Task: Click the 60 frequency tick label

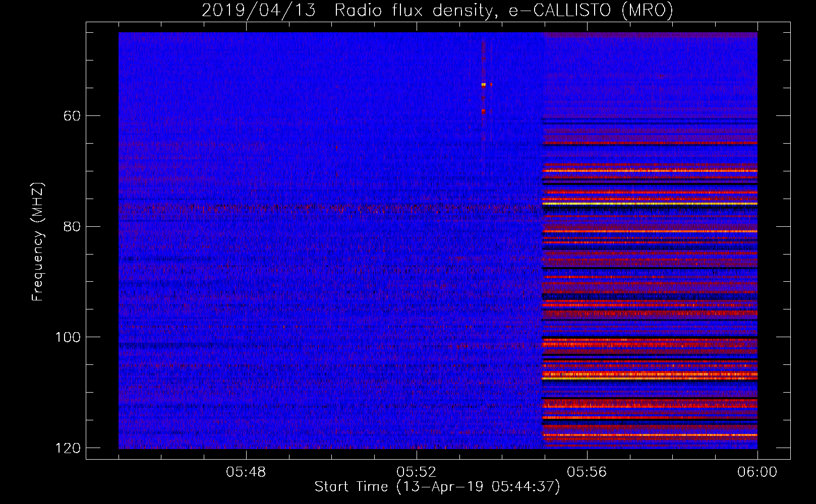Action: [72, 116]
